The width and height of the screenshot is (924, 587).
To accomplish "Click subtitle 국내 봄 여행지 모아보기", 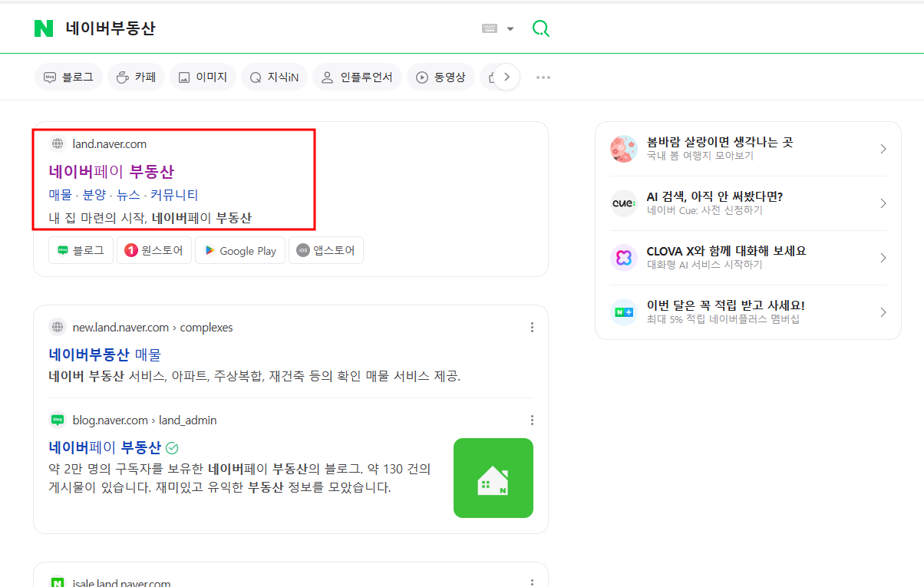I will tap(700, 156).
